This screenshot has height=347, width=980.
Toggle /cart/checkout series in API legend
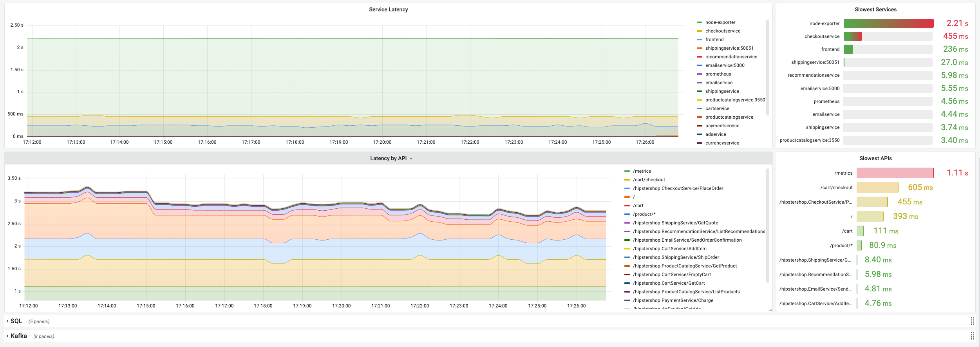(649, 180)
